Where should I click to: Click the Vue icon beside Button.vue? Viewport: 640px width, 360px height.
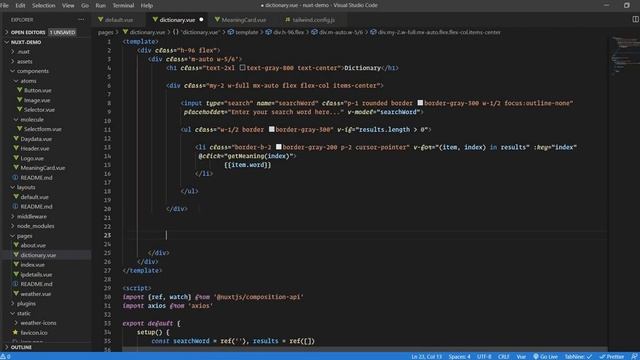20,90
